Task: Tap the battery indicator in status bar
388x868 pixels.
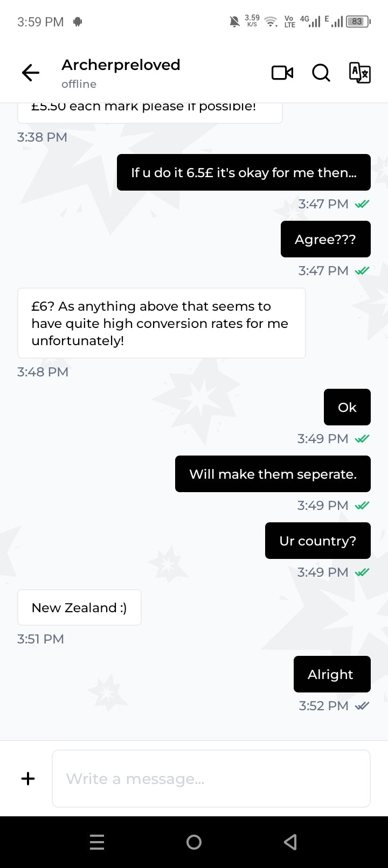Action: coord(359,22)
